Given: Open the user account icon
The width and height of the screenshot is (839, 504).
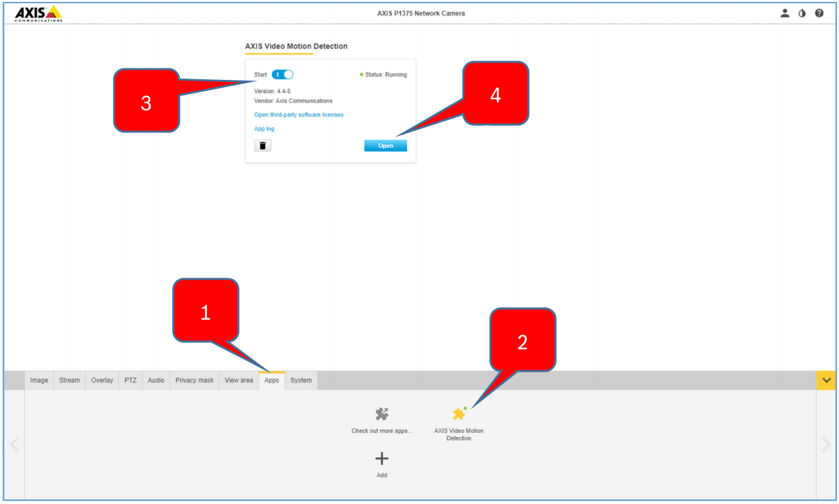Looking at the screenshot, I should (785, 13).
